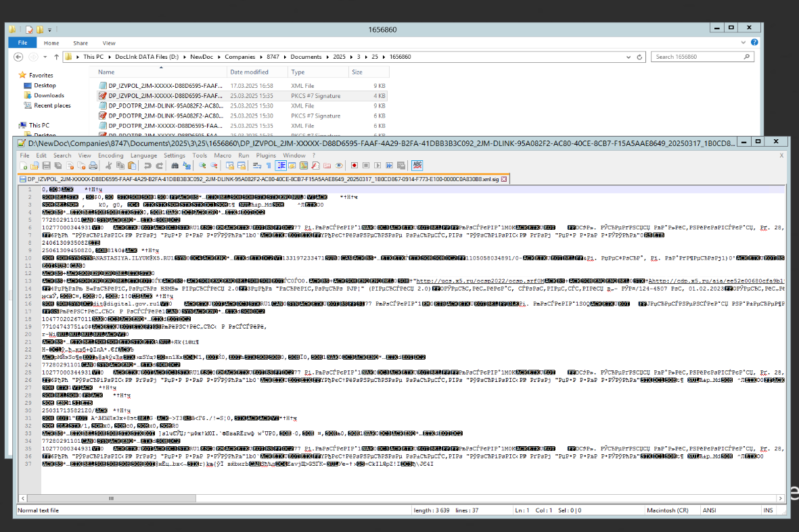Viewport: 799px width, 532px height.
Task: Toggle file monitoring eye icon
Action: (339, 166)
